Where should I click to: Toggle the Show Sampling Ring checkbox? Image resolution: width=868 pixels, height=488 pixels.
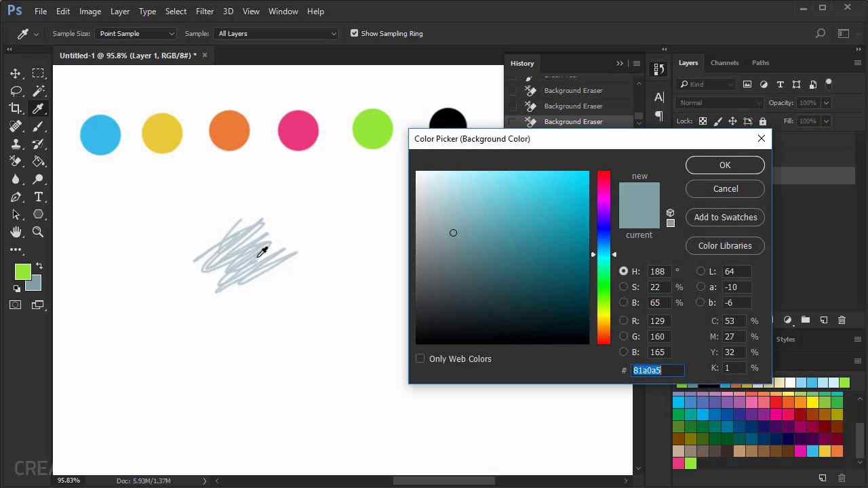click(354, 33)
